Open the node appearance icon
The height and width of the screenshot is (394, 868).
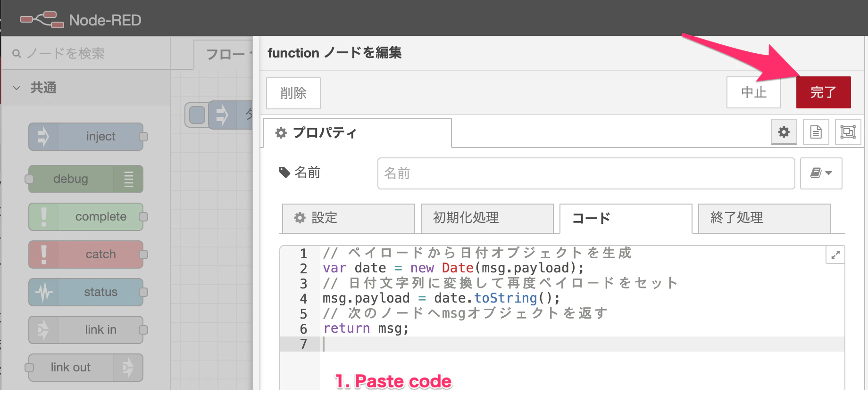[x=848, y=132]
